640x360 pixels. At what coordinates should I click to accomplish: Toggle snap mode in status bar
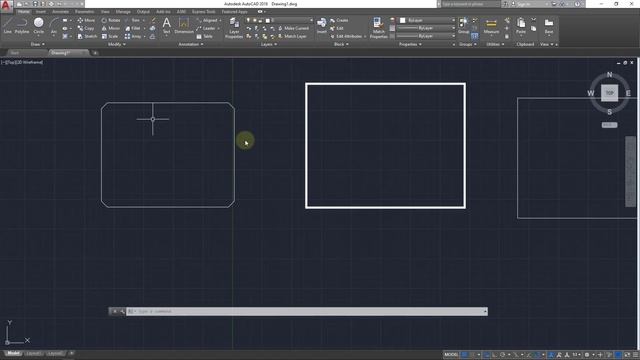[x=473, y=355]
